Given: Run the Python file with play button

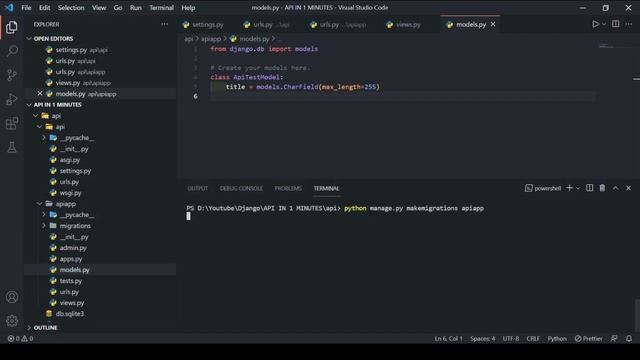Looking at the screenshot, I should coord(596,24).
